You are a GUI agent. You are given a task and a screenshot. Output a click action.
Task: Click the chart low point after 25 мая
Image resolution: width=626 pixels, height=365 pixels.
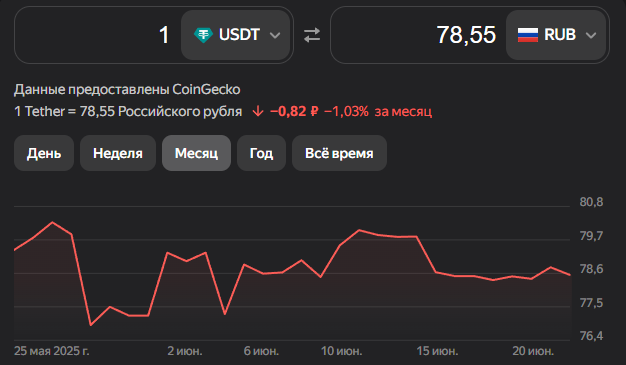[x=91, y=325]
